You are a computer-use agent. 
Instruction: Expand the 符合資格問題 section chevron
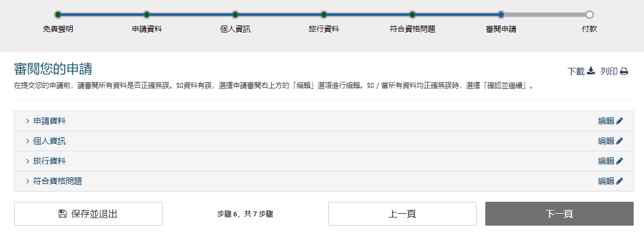[28, 181]
